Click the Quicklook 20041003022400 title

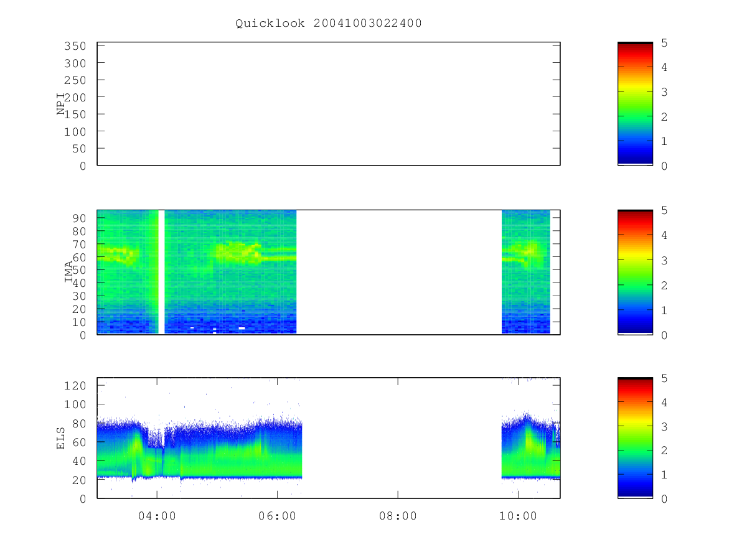[x=329, y=24]
